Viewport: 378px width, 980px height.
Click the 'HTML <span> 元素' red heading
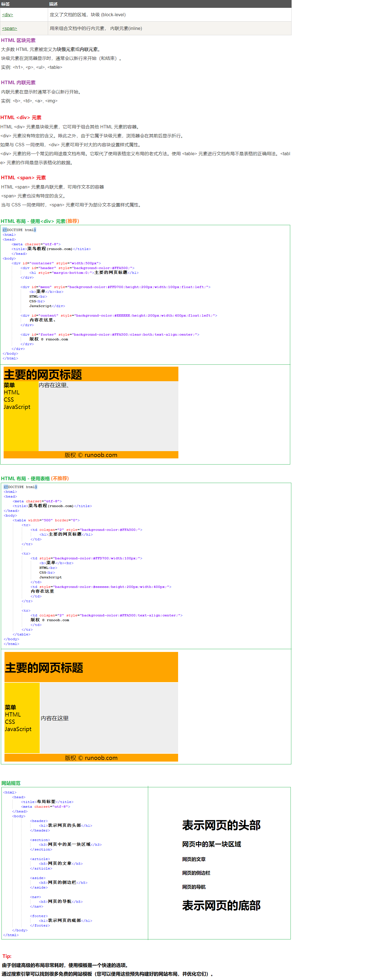point(23,178)
